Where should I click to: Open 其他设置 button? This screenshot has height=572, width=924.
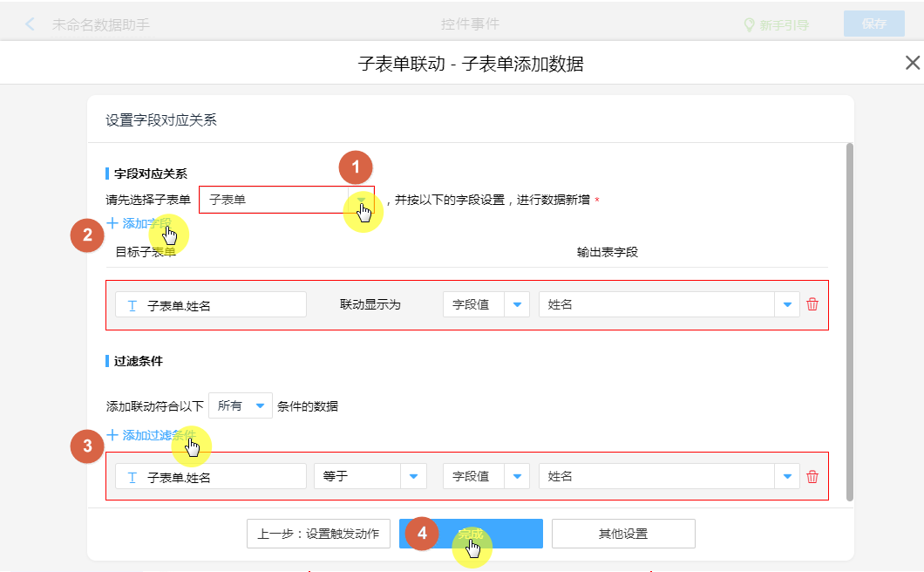[x=623, y=534]
